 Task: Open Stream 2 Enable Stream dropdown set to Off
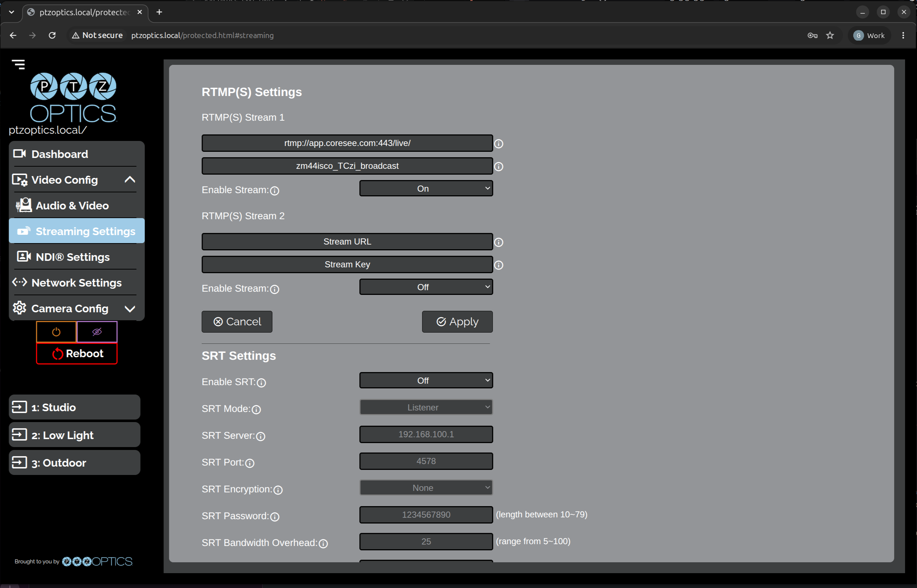[x=426, y=287]
